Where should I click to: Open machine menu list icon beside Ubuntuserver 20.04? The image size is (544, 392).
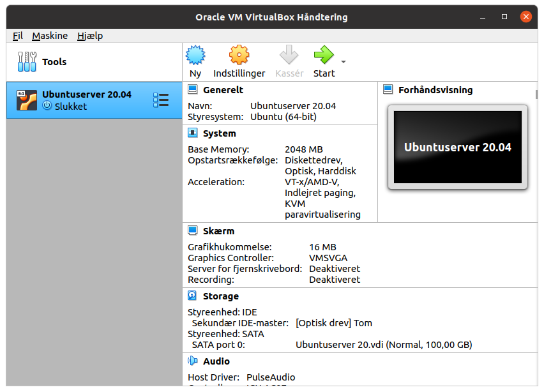point(161,100)
